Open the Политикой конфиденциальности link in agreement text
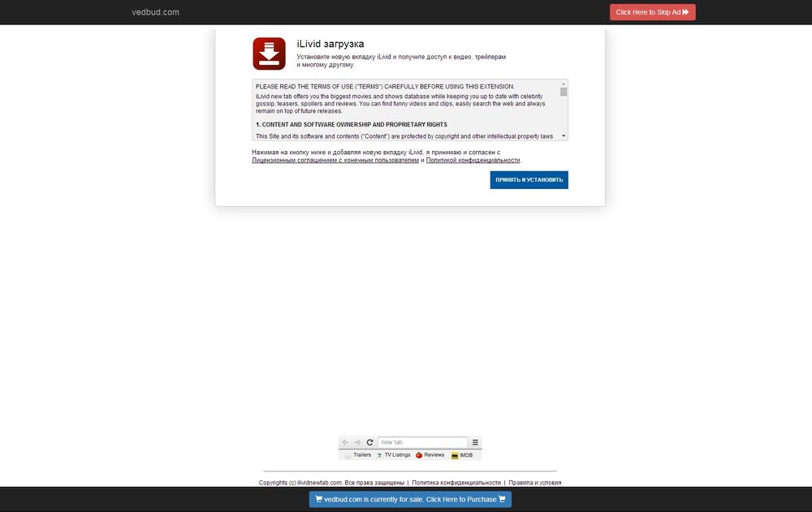This screenshot has height=512, width=812. pyautogui.click(x=473, y=161)
